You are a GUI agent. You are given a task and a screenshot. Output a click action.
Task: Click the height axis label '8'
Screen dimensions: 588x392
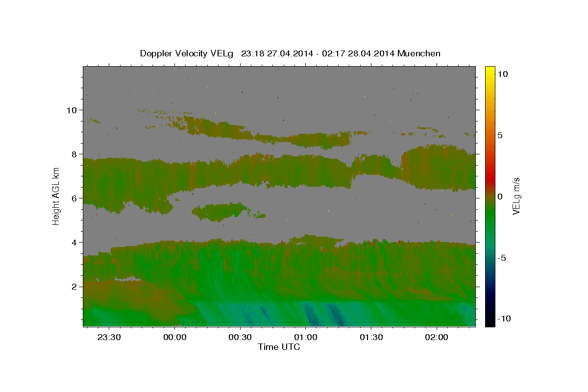pos(74,154)
